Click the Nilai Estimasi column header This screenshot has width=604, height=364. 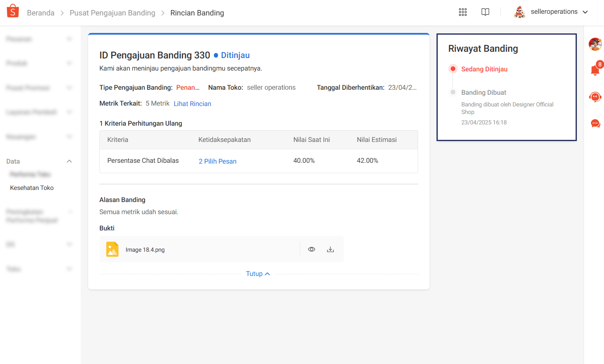(x=377, y=139)
